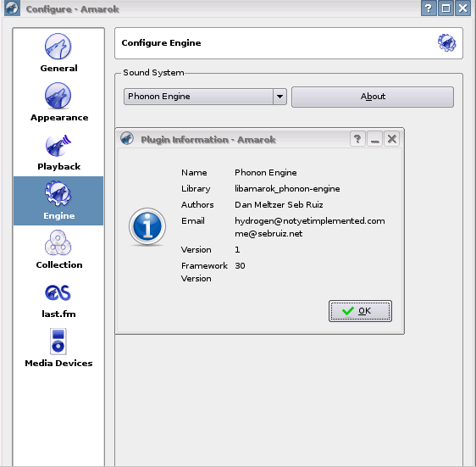Select the Engine label in sidebar
This screenshot has width=476, height=467.
(x=59, y=216)
